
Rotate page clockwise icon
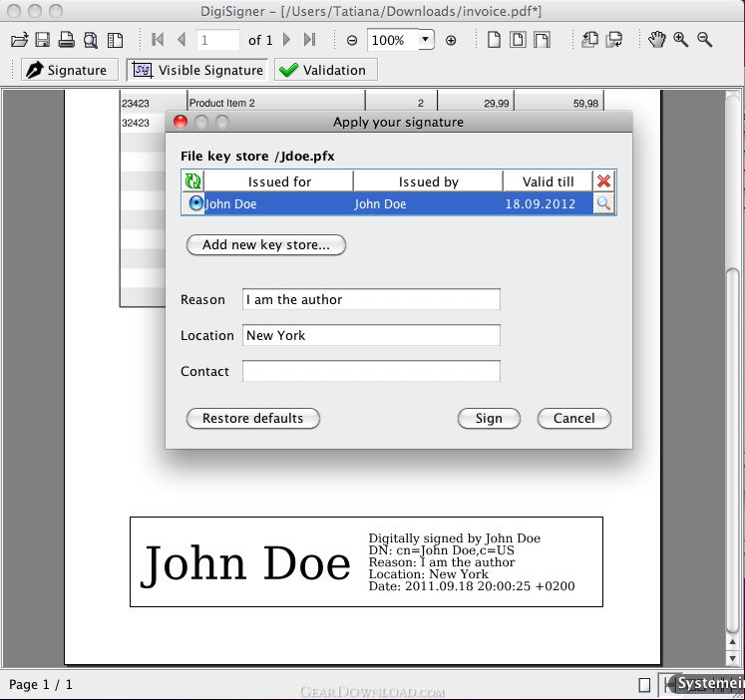(x=614, y=40)
